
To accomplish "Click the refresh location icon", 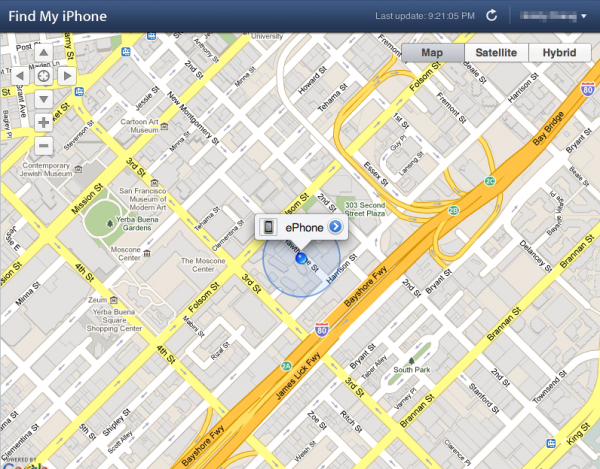I will 491,16.
